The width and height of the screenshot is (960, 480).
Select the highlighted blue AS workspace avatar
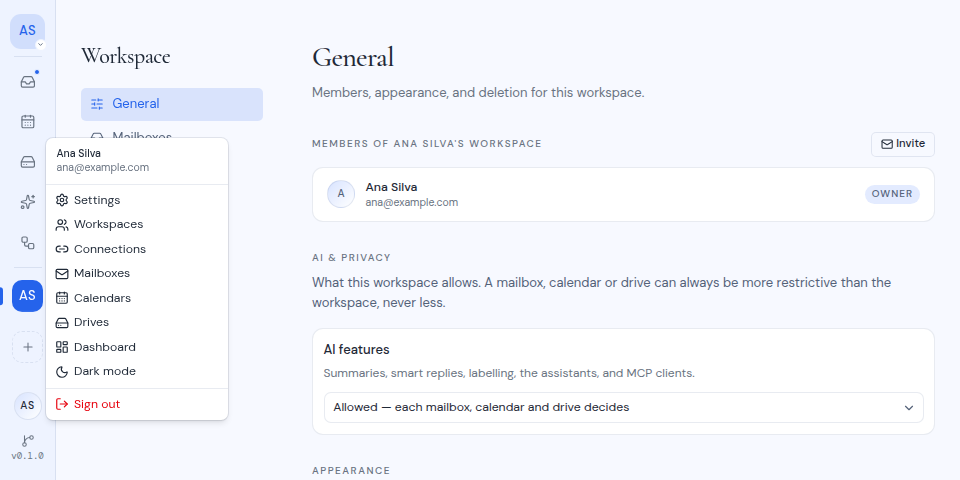click(28, 296)
